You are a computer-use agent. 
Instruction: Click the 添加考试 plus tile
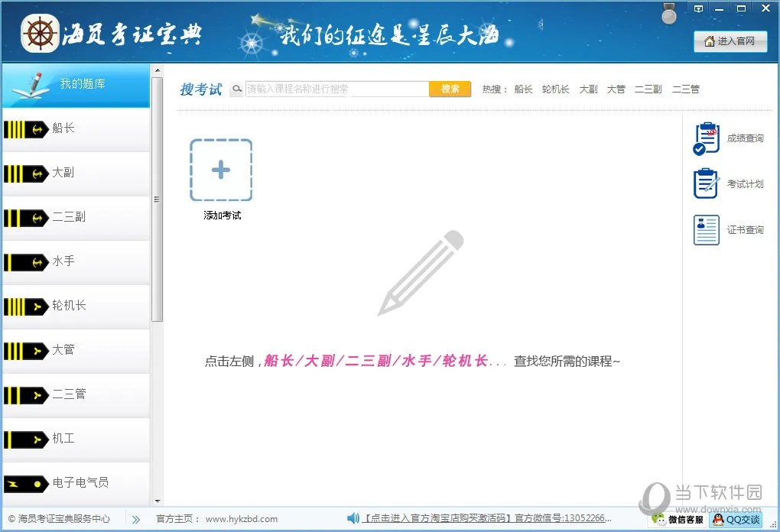221,170
